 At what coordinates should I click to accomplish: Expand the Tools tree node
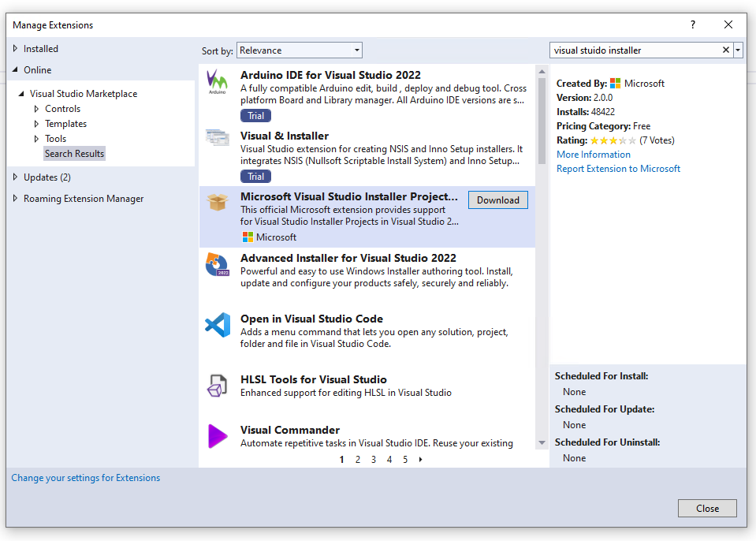coord(36,139)
